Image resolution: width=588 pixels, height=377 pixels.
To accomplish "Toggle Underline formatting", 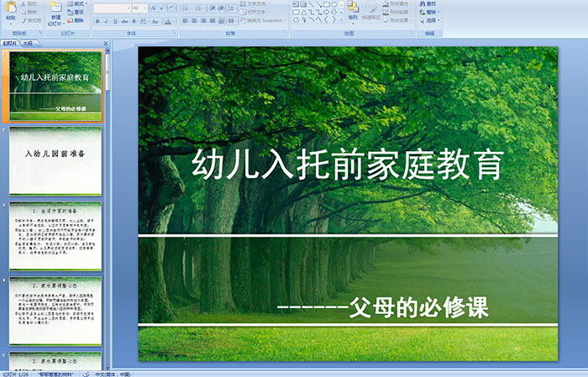I will pos(116,21).
